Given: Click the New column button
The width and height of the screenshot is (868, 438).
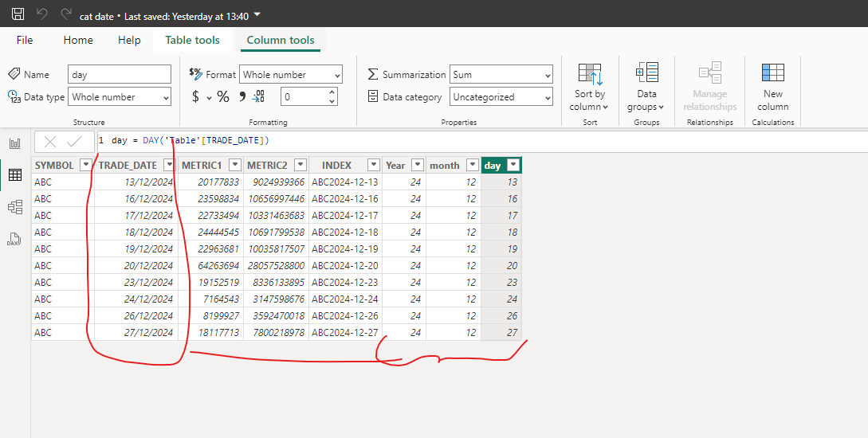Looking at the screenshot, I should (773, 87).
